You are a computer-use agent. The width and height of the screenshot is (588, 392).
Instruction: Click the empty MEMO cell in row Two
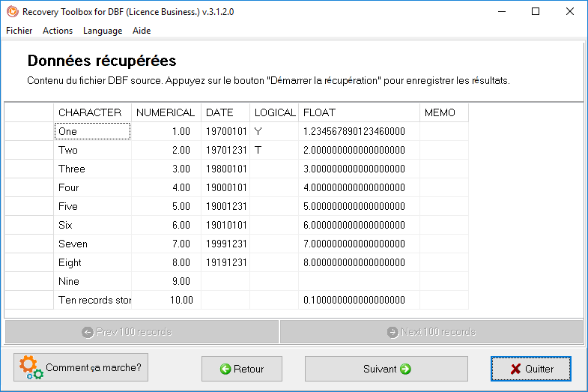[x=444, y=150]
